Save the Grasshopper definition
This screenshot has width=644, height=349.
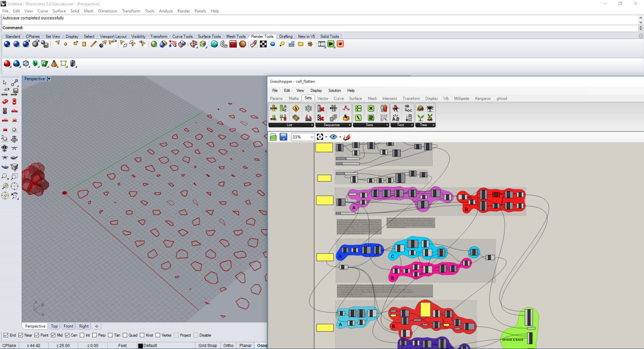tap(283, 137)
